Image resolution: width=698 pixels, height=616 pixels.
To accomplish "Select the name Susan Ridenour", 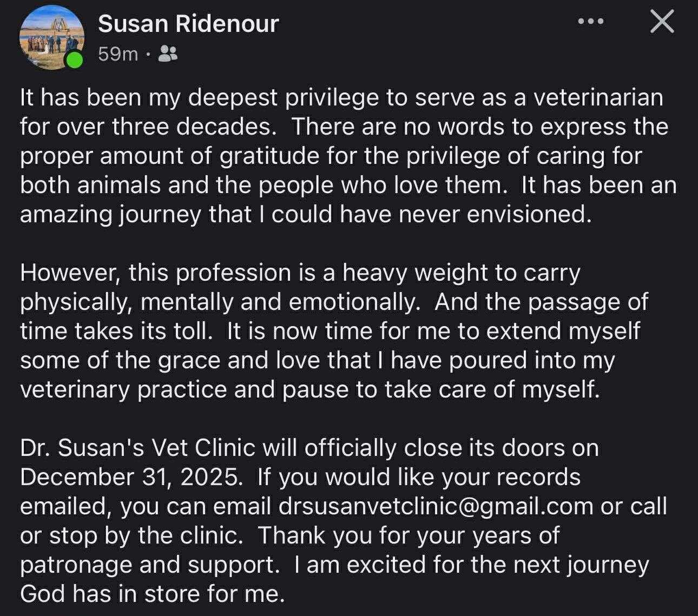I will tap(188, 24).
